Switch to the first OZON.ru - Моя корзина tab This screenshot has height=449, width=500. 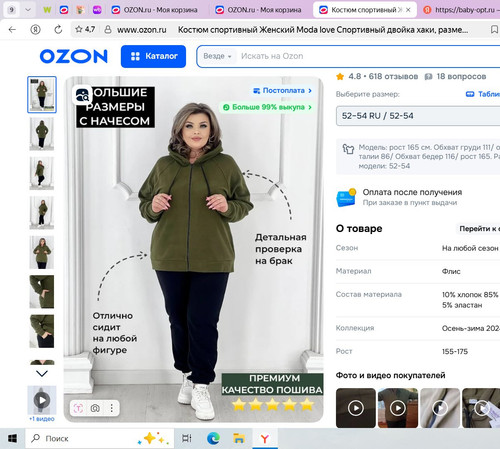(154, 10)
